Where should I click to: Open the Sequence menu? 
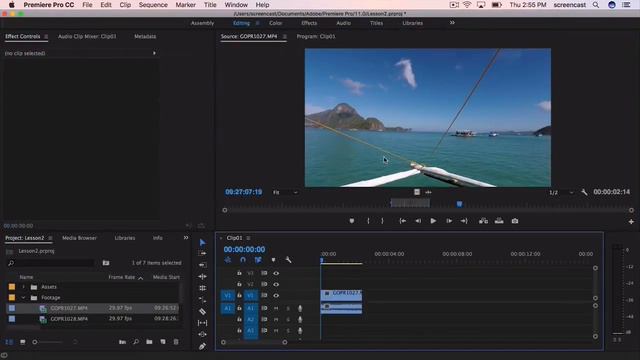click(x=153, y=5)
